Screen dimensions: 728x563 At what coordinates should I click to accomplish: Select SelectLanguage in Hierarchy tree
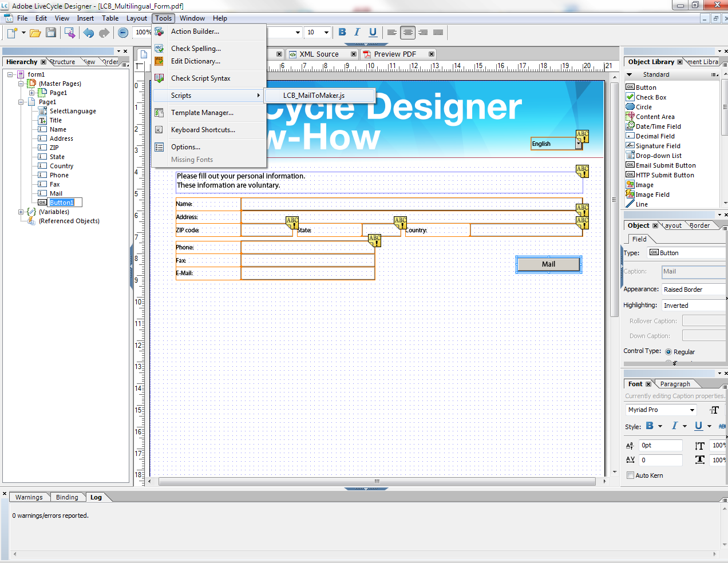[73, 111]
